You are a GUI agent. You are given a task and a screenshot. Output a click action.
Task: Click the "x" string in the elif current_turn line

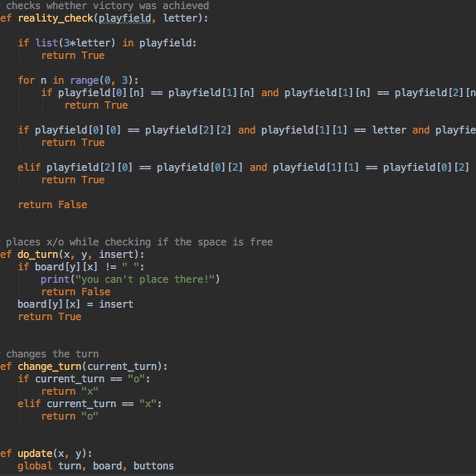148,404
